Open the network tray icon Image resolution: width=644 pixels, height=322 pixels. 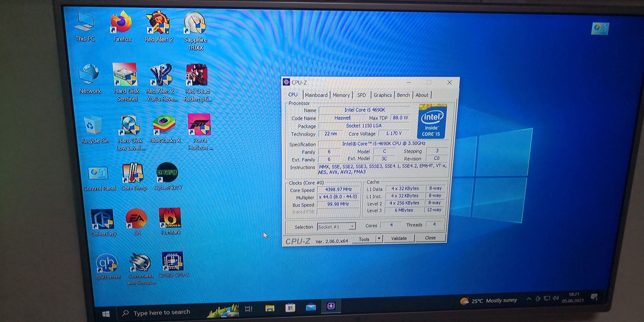pos(547,298)
